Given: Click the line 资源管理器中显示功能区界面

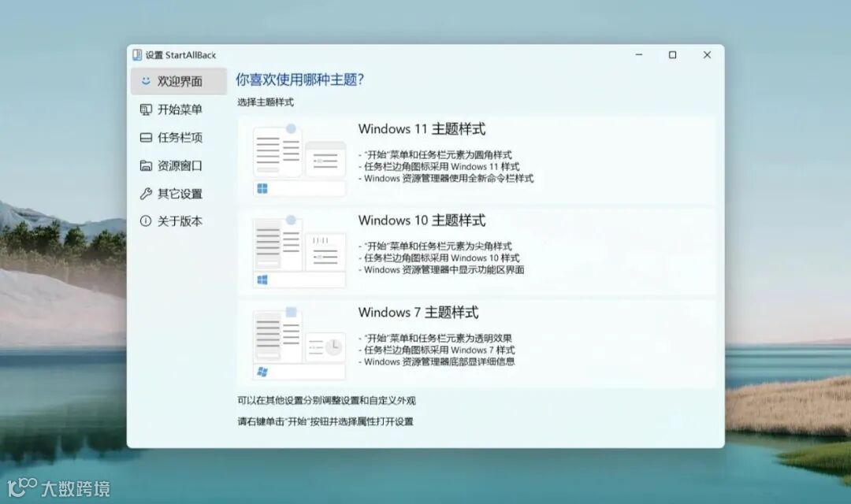Looking at the screenshot, I should [441, 270].
